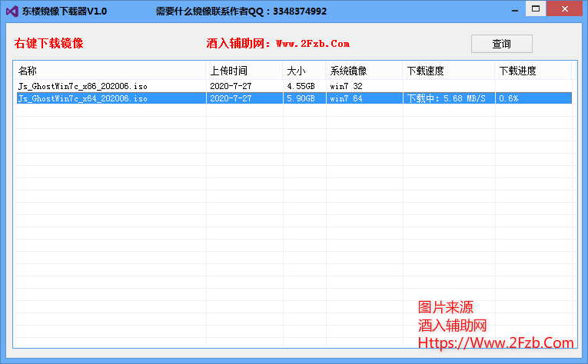Click the 查询 query button

(x=501, y=44)
